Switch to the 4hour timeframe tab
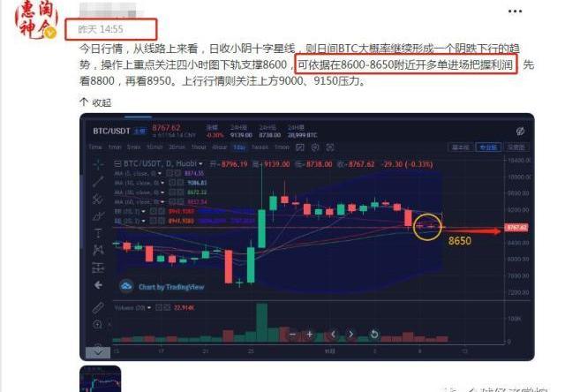 click(x=219, y=147)
